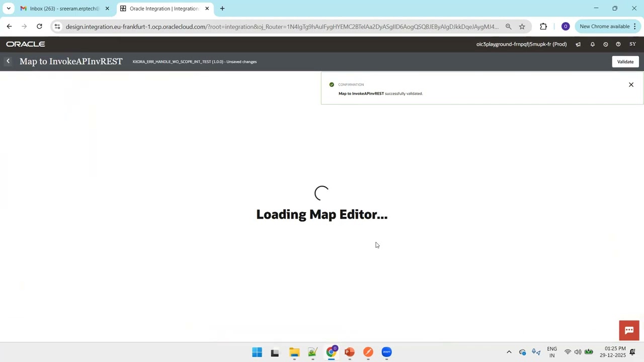Open the volume control in system tray
Screen dimensions: 644x362
point(578,352)
